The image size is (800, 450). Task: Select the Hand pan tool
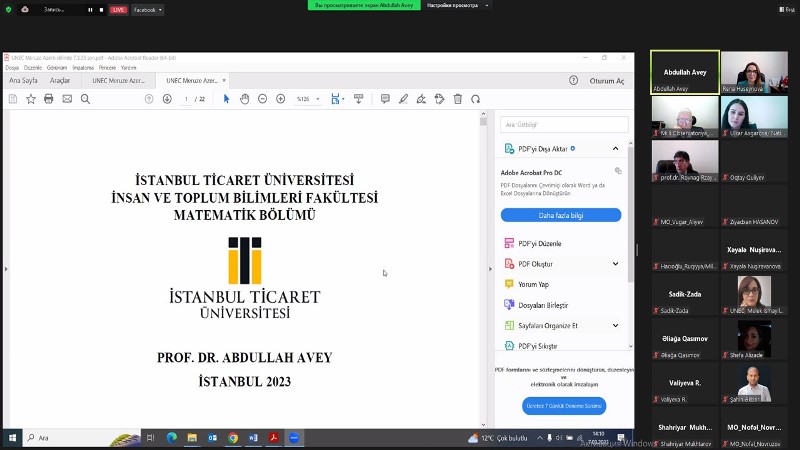244,99
